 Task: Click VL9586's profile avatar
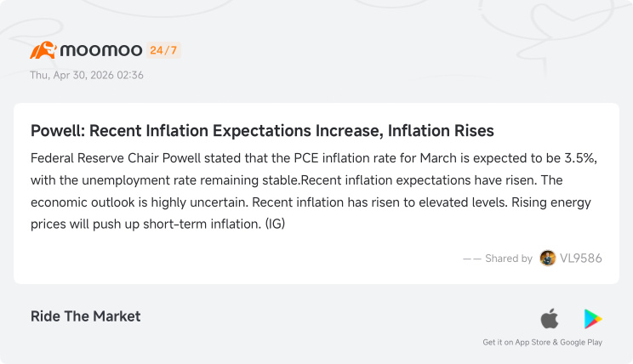click(x=547, y=258)
